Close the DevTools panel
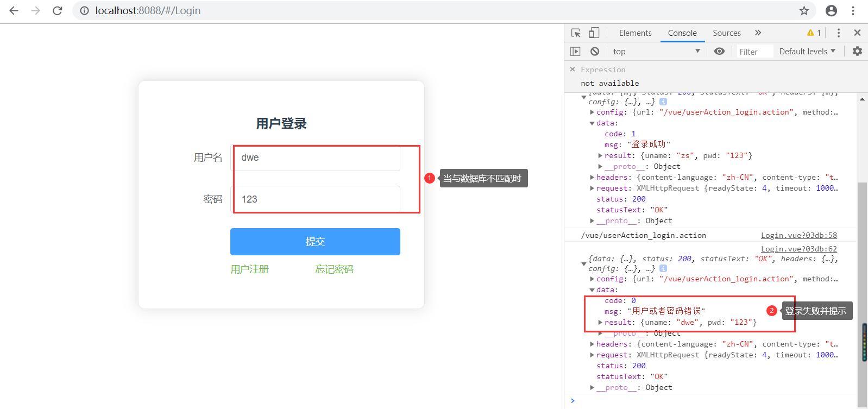 click(x=857, y=33)
